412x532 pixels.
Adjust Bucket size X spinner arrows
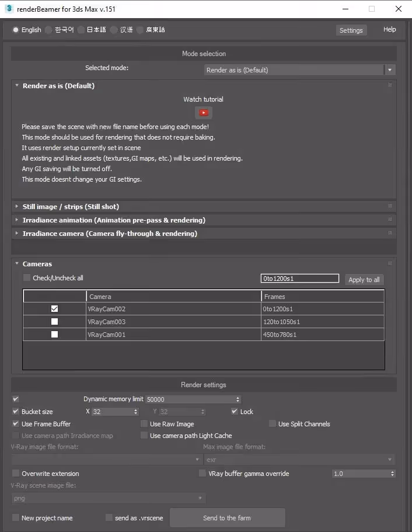[135, 412]
